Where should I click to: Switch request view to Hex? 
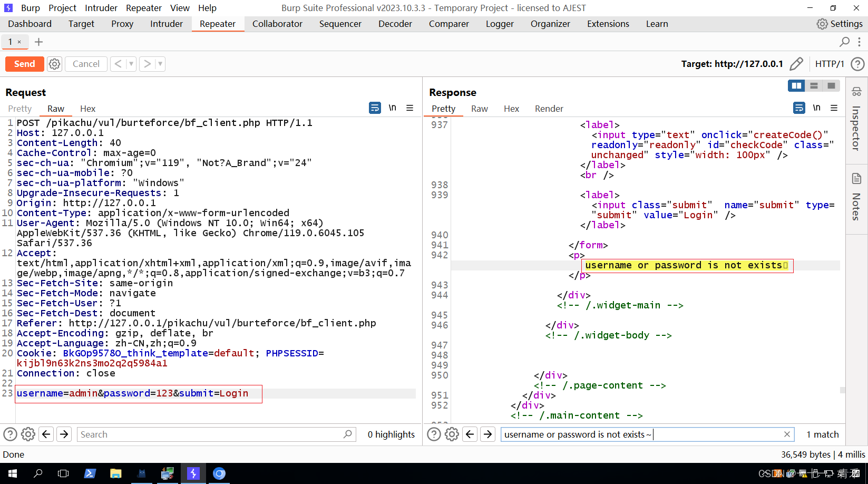(87, 109)
